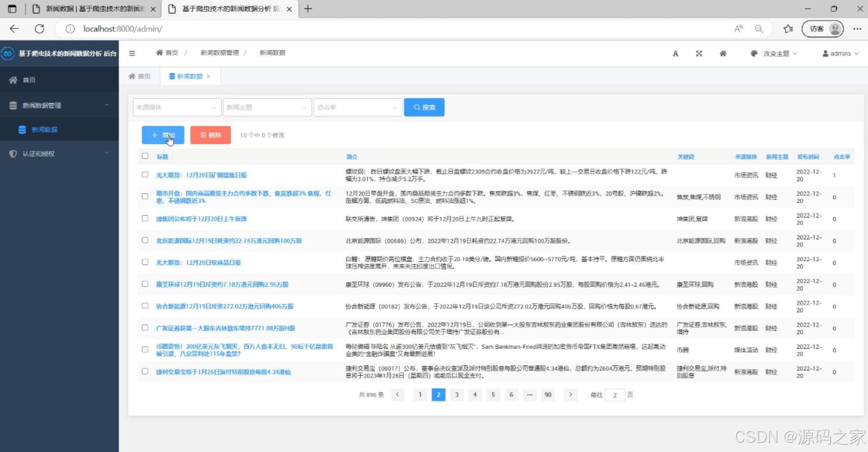Toggle fullscreen with the expand icon
Screen dimensions: 868x452
(x=699, y=53)
